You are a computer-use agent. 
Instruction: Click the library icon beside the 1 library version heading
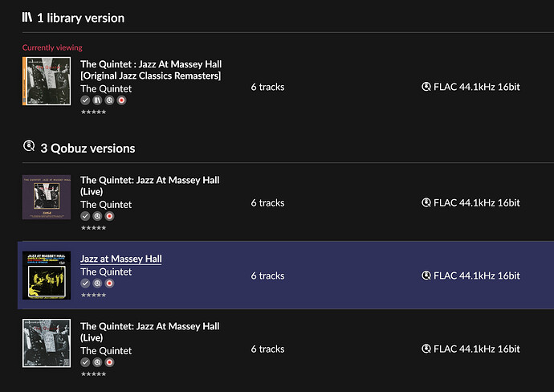click(27, 17)
